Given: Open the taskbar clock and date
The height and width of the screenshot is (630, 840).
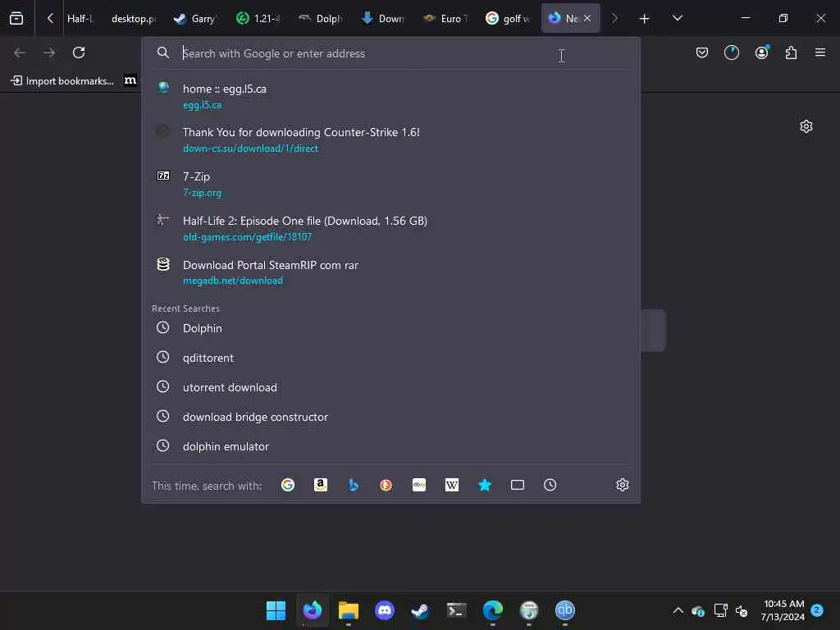Looking at the screenshot, I should (x=783, y=610).
